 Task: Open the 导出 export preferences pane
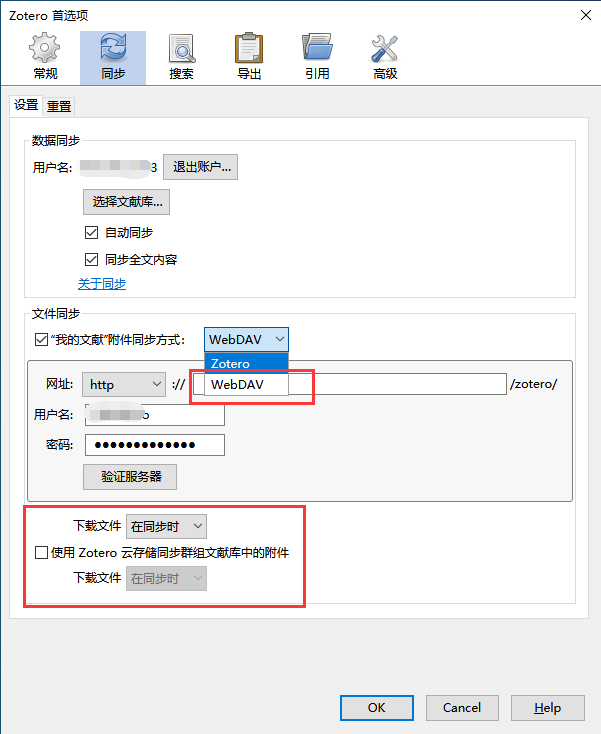pos(249,58)
